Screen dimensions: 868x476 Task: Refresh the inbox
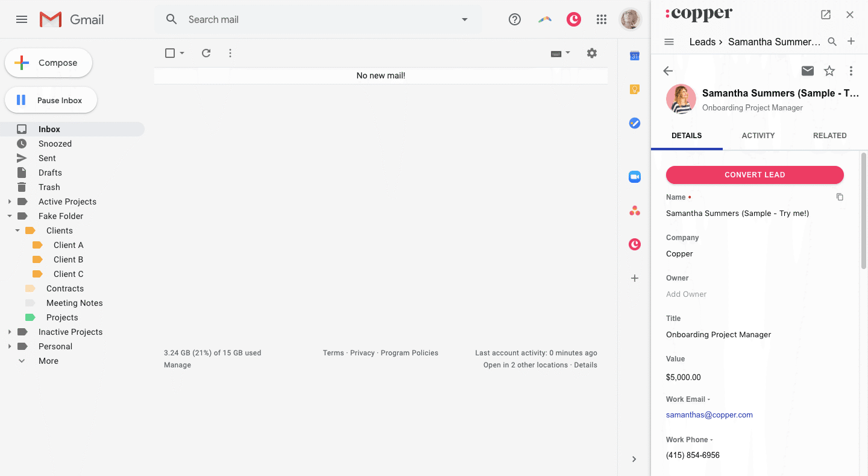coord(206,53)
